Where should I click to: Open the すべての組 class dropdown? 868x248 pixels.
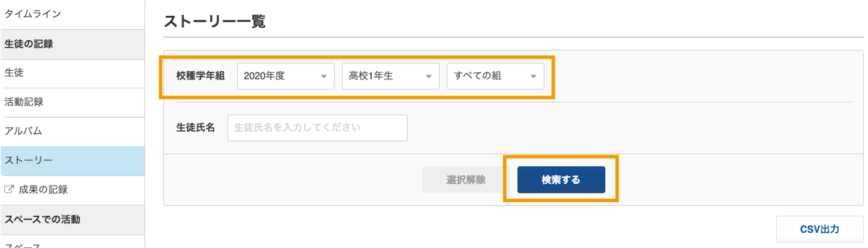point(495,76)
